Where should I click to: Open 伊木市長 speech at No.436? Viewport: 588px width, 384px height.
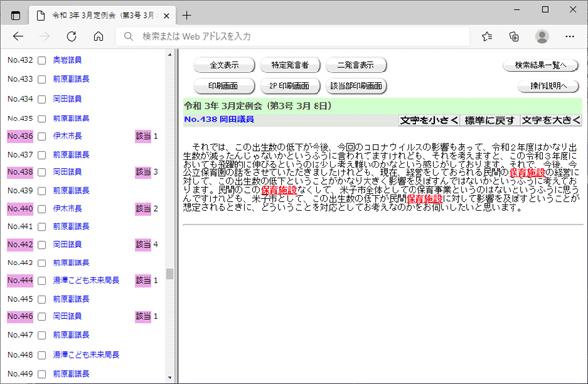pyautogui.click(x=67, y=136)
